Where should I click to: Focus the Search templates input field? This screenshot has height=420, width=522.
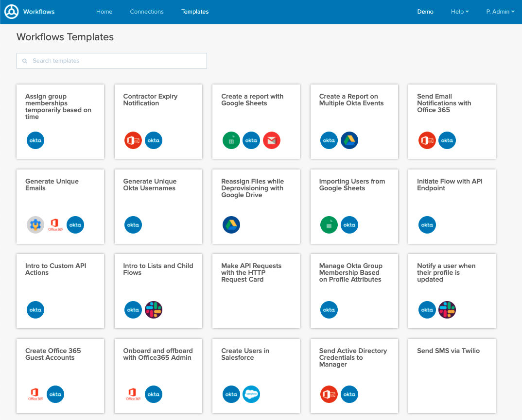click(117, 61)
